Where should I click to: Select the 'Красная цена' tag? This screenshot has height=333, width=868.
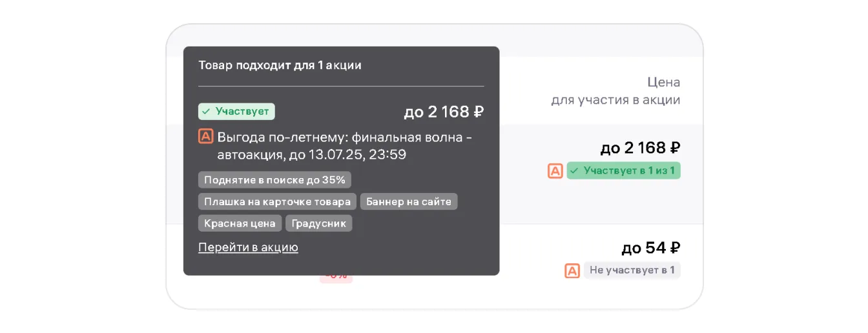click(x=240, y=224)
